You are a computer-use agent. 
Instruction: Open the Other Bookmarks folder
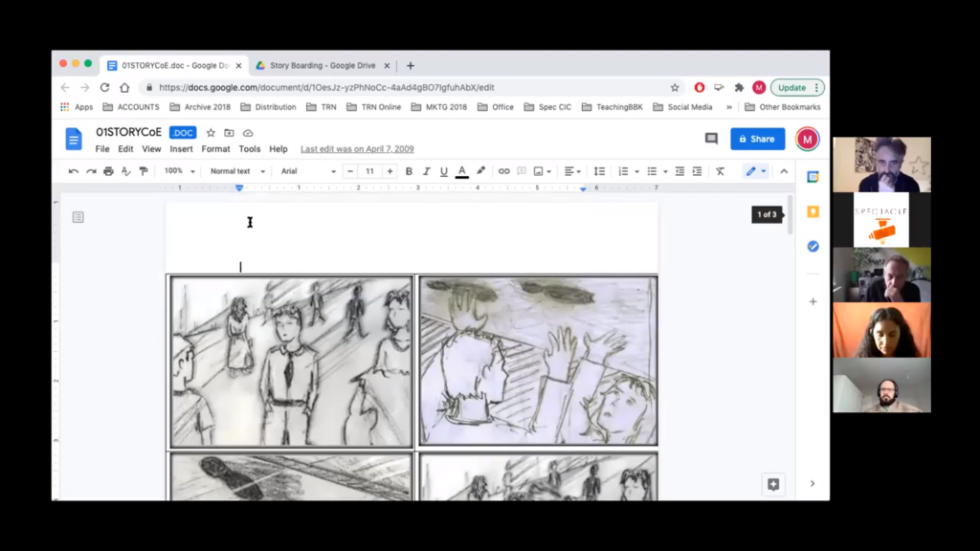(x=783, y=107)
